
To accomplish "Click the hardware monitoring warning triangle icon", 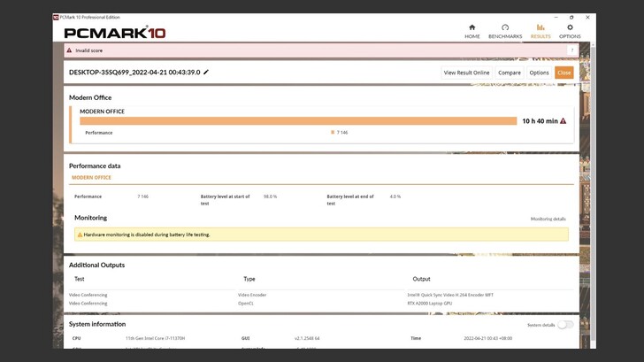I will pyautogui.click(x=80, y=235).
